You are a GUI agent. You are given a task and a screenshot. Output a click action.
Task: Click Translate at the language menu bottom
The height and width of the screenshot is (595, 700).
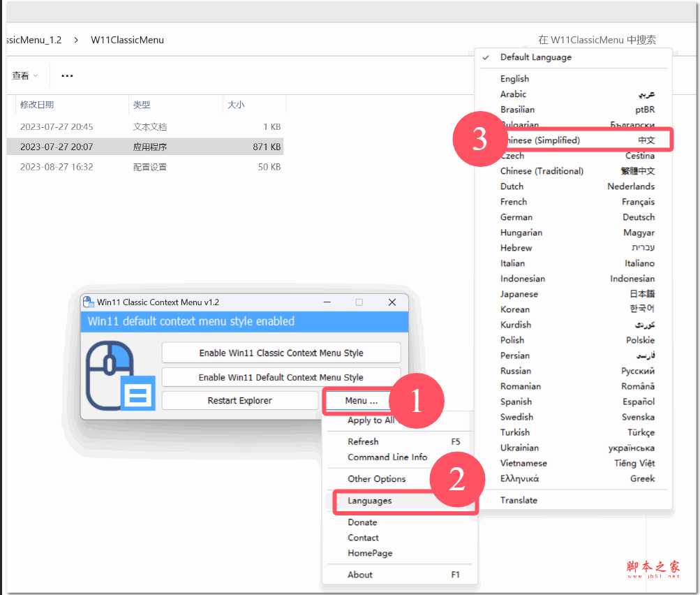[x=573, y=500]
